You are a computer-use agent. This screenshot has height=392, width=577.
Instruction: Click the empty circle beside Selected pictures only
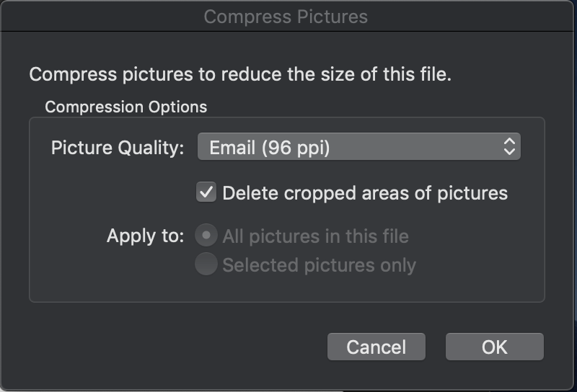tap(206, 264)
